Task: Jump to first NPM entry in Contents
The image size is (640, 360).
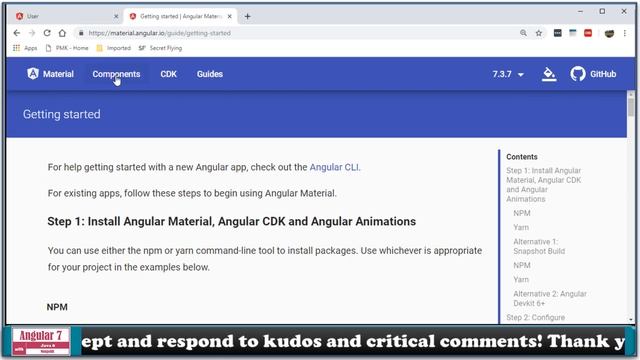Action: (x=522, y=213)
